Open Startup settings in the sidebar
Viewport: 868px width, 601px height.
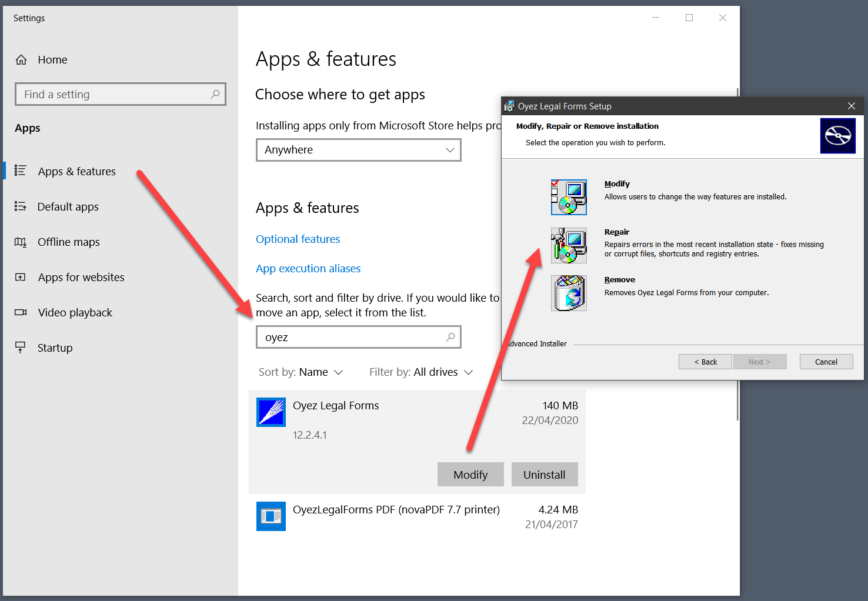55,348
